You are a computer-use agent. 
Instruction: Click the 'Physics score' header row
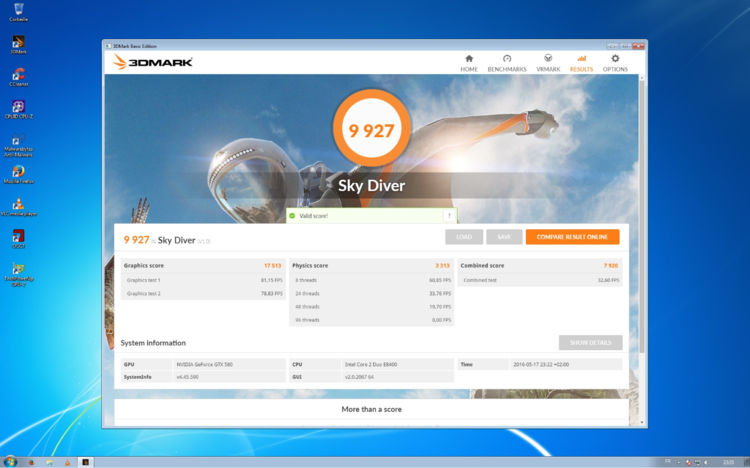point(371,266)
